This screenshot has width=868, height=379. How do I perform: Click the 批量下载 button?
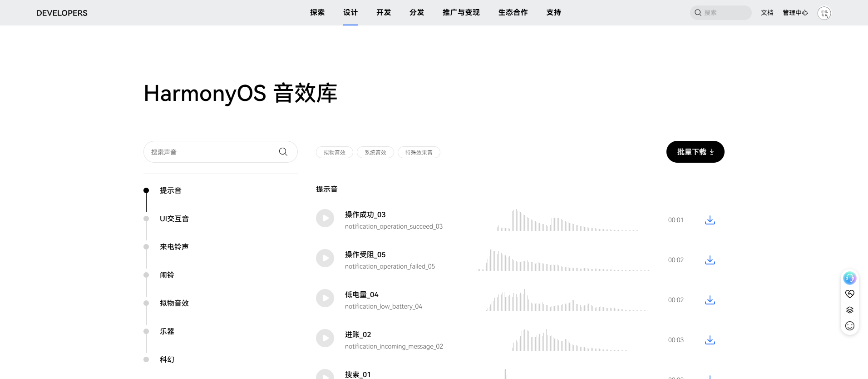click(695, 152)
